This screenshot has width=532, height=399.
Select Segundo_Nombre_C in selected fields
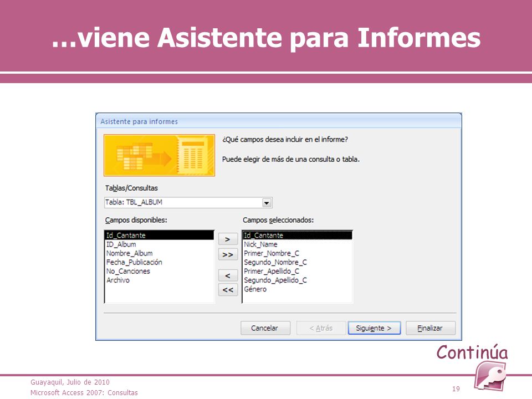pyautogui.click(x=275, y=262)
